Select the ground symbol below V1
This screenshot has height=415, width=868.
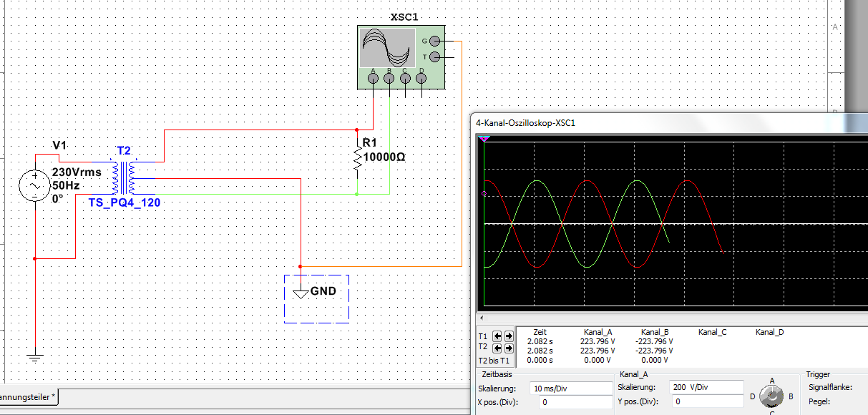(x=34, y=358)
